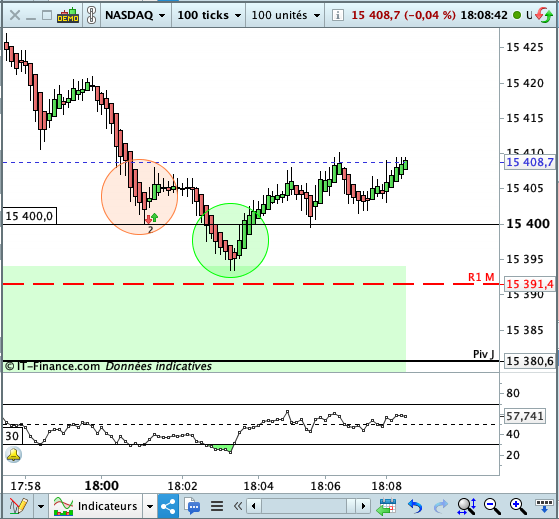Viewport: 559px width, 519px height.
Task: Click the IT-Finance.com copyright text
Action: pos(52,366)
